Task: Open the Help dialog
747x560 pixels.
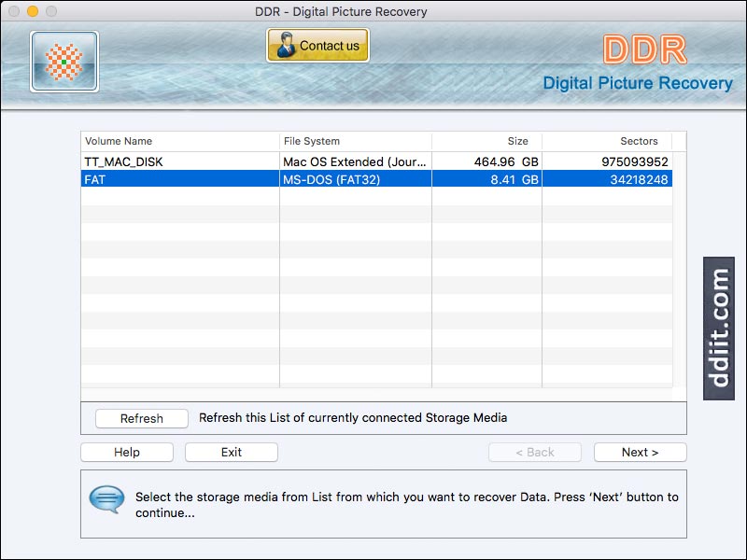Action: pyautogui.click(x=127, y=452)
